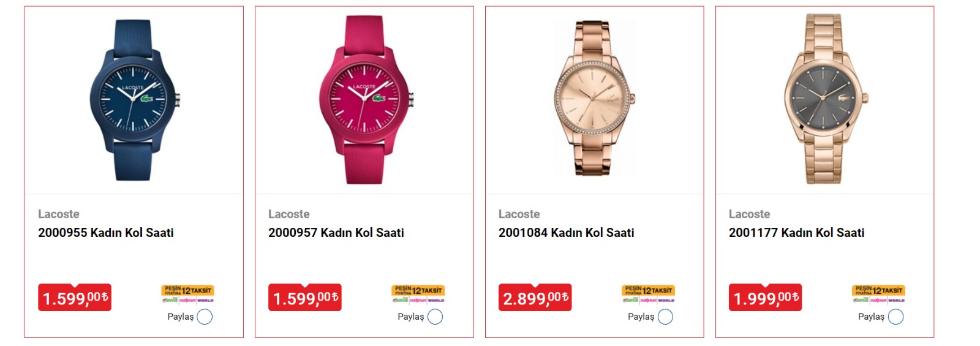Screen dimensions: 980x346
Task: Open the navy blue Lacoste watch image
Action: pos(134,100)
